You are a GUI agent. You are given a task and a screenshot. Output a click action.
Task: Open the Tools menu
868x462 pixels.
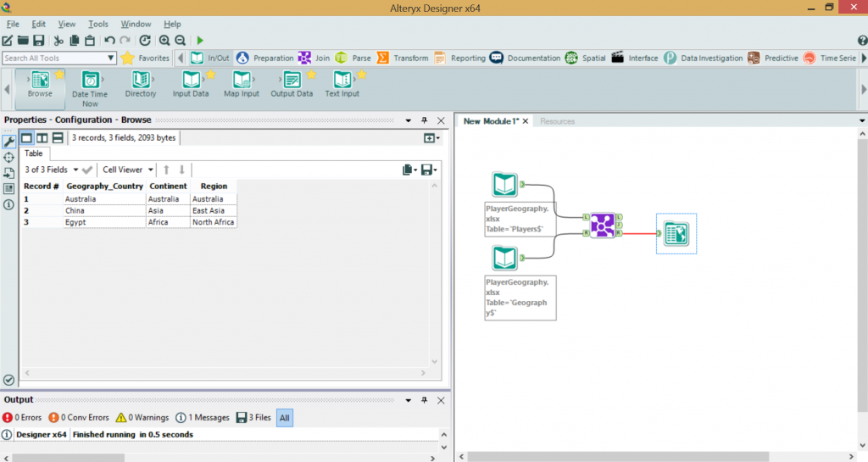coord(97,24)
